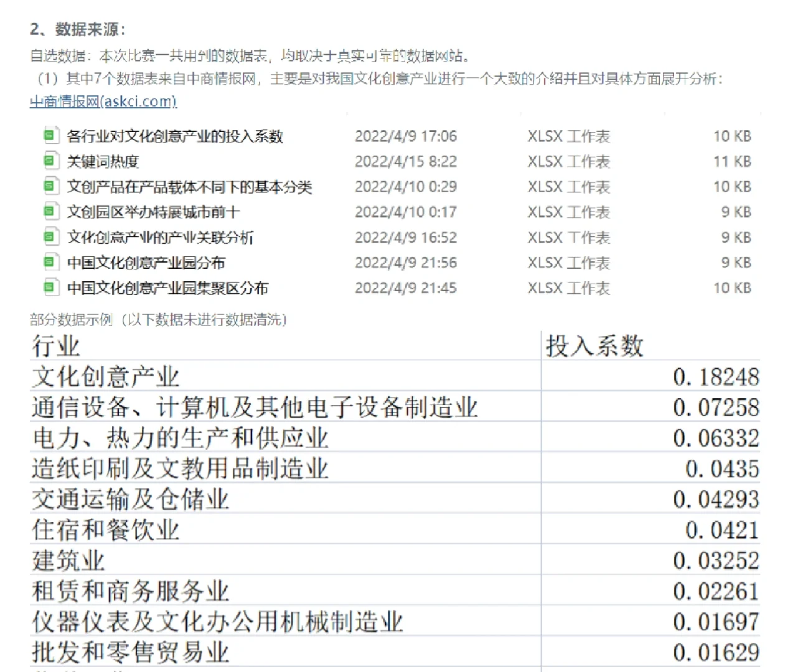
Task: Click the XLSX icon for 中国文化创意产业园分布
Action: point(50,263)
